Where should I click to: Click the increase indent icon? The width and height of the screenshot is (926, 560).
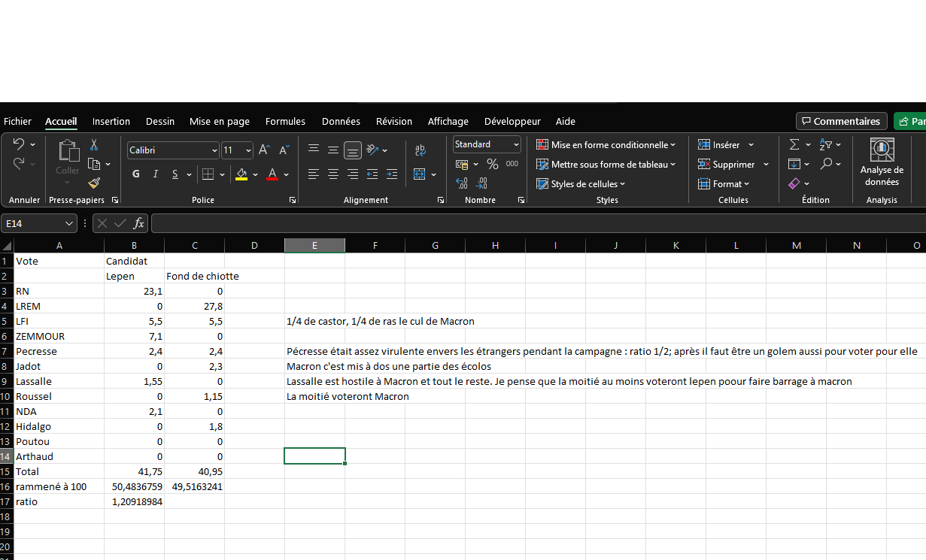pyautogui.click(x=392, y=174)
